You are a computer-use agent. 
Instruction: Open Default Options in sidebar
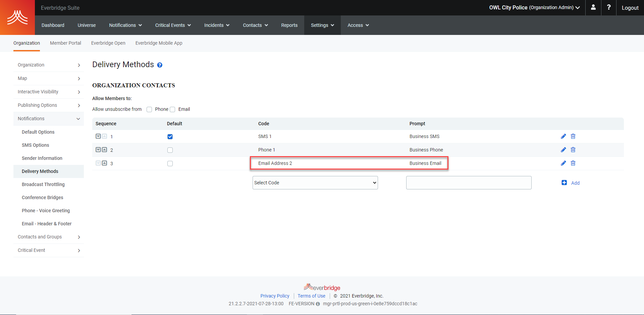38,132
